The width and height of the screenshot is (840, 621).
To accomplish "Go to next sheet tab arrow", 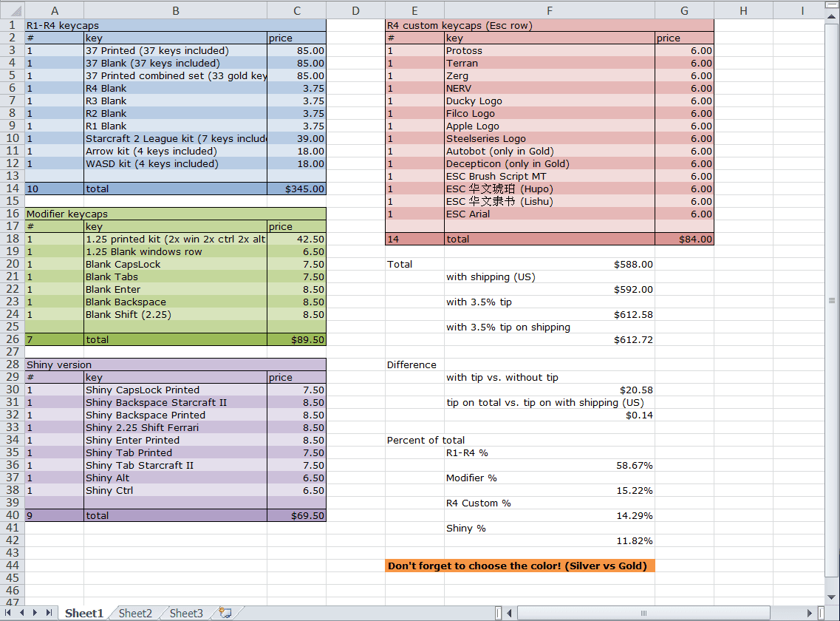I will click(35, 613).
